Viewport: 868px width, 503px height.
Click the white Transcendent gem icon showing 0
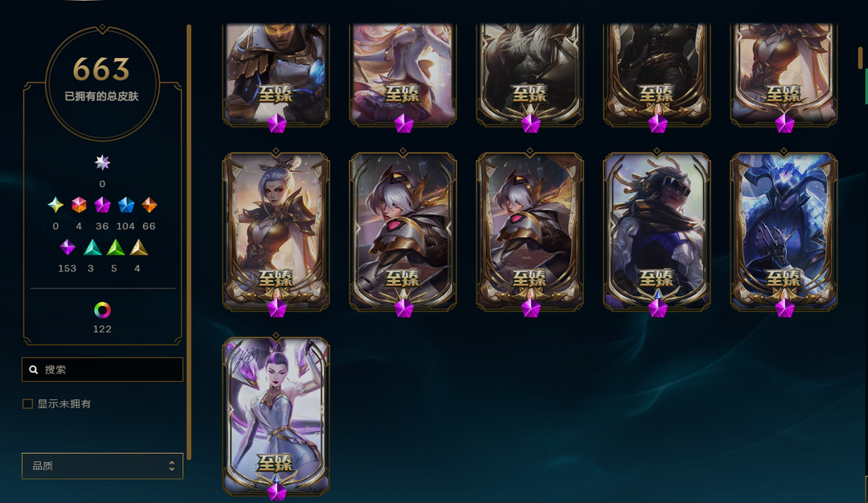(x=102, y=162)
